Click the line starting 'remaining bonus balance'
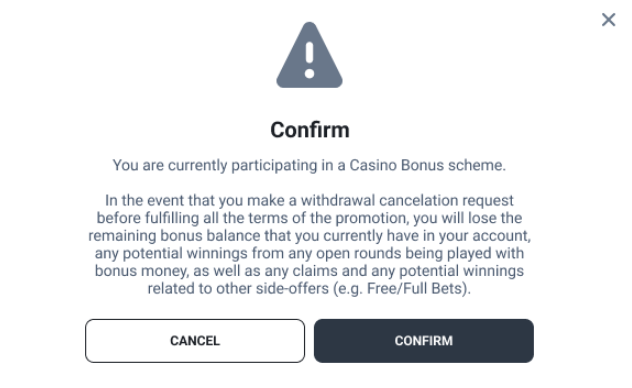632x388 pixels. [309, 236]
